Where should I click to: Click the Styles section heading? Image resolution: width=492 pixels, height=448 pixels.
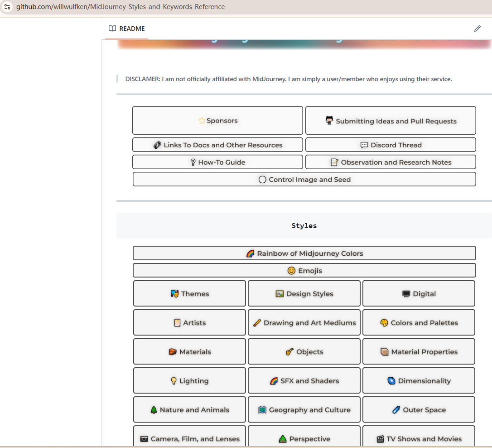pyautogui.click(x=304, y=225)
